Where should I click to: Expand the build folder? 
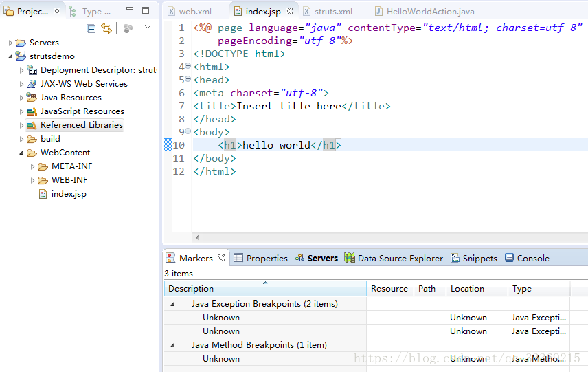pyautogui.click(x=21, y=140)
